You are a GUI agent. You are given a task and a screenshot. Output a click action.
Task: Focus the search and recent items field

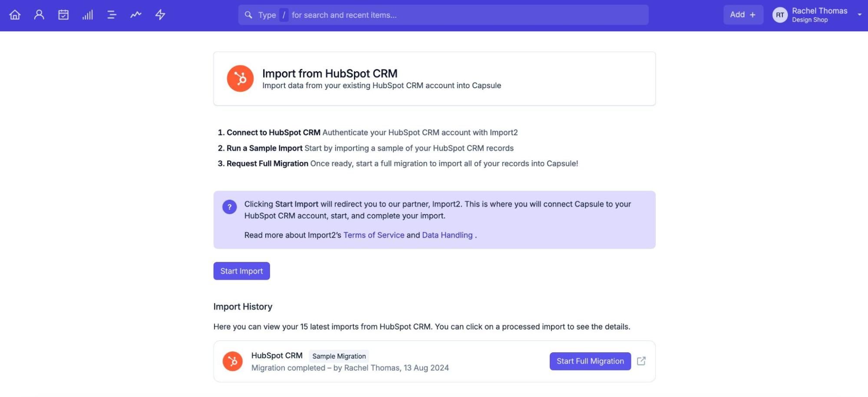[443, 15]
